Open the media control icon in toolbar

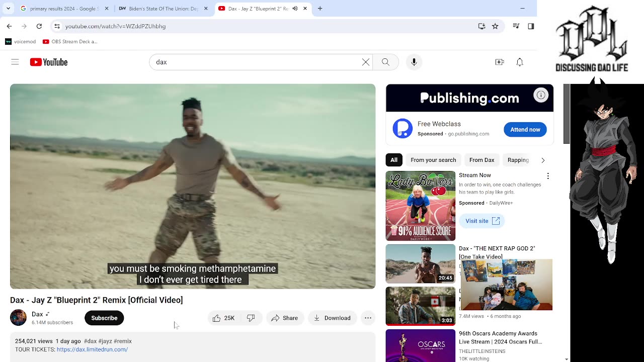[x=516, y=26]
